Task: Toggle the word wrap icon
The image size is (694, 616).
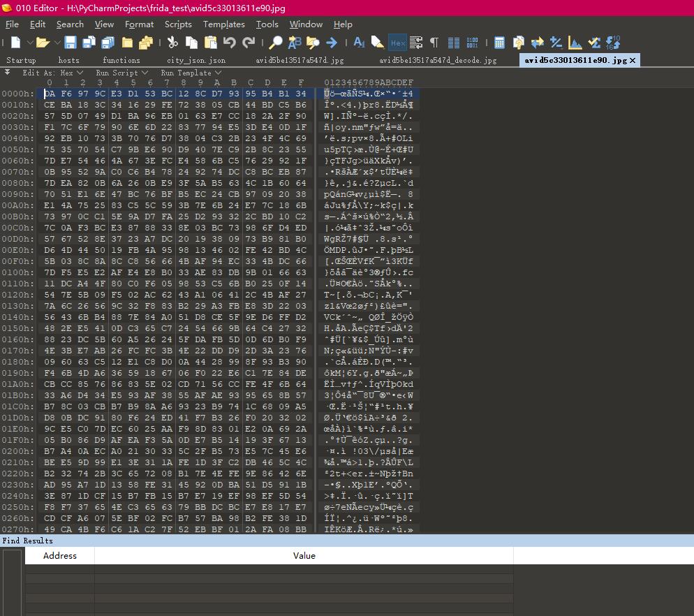Action: pos(416,43)
